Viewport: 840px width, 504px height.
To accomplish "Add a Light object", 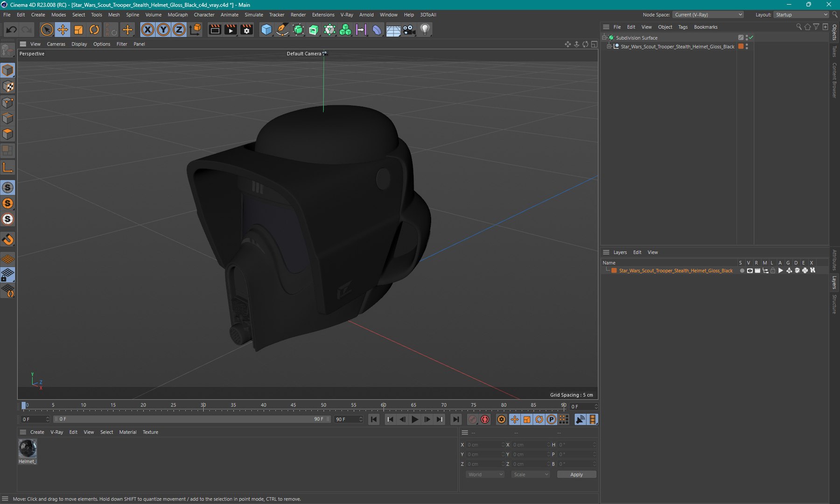I will 425,30.
